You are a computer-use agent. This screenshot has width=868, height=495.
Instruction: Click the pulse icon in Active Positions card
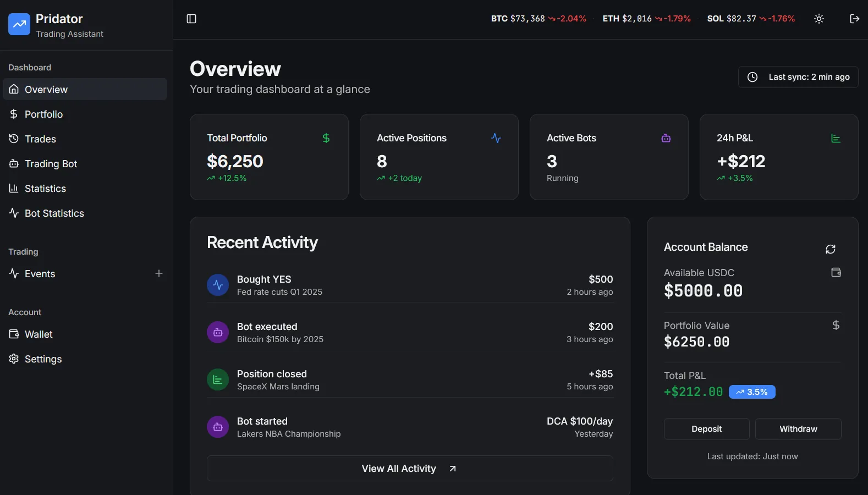pos(496,138)
